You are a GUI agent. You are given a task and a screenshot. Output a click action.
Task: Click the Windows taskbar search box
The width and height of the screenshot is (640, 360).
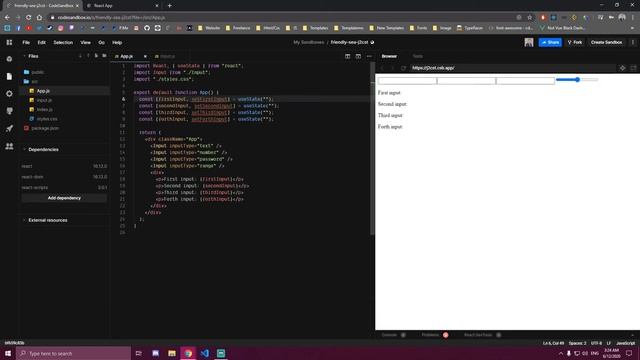click(x=73, y=353)
